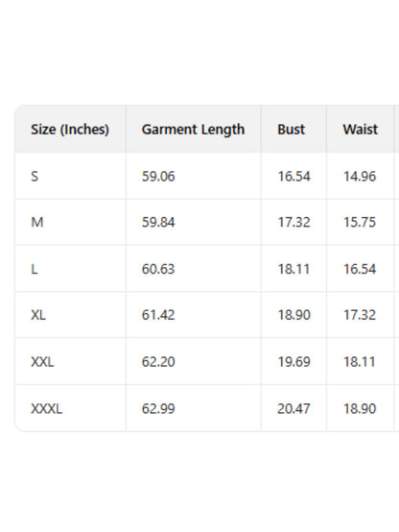The width and height of the screenshot is (399, 532).
Task: Click garment length value 61.42
Action: point(158,315)
